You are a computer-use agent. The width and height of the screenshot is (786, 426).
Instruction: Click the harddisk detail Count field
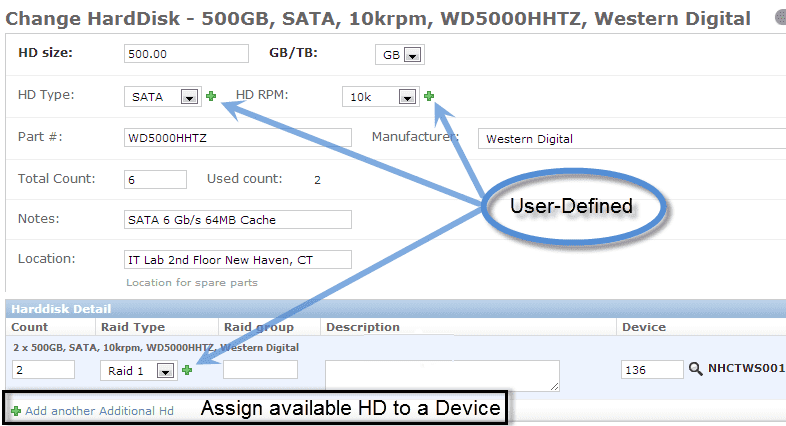(44, 370)
